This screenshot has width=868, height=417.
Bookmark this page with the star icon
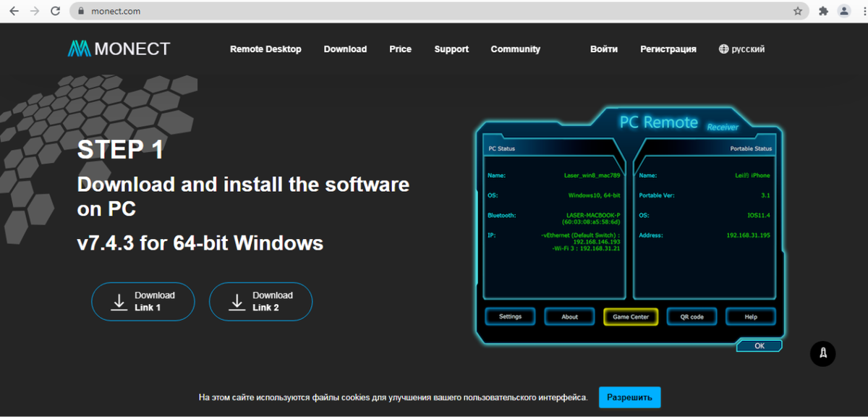798,12
